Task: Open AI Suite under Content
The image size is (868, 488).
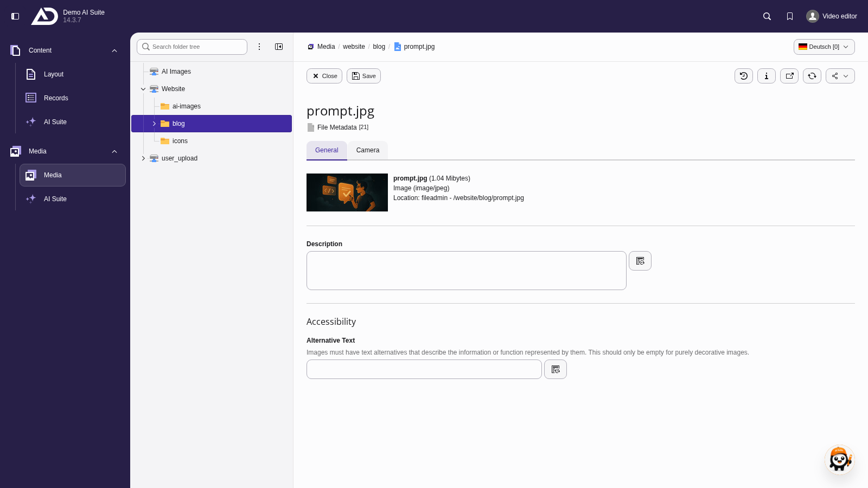Action: pos(73,122)
